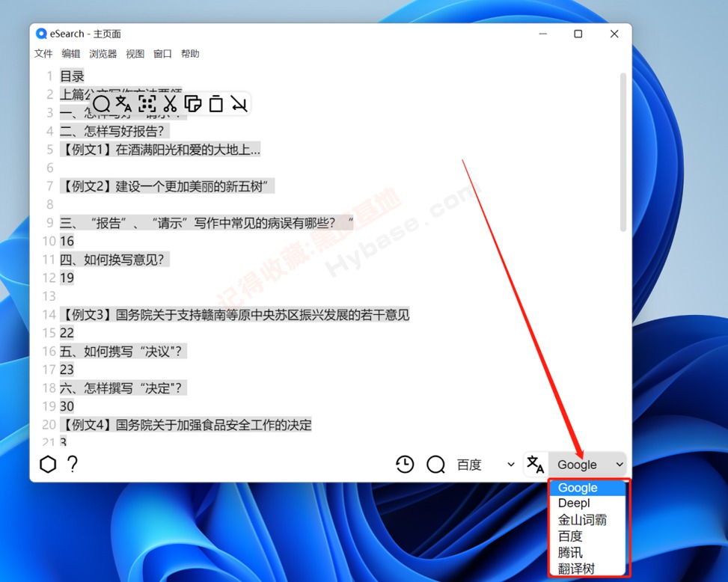
Task: Select 百度 in translator list
Action: (587, 536)
